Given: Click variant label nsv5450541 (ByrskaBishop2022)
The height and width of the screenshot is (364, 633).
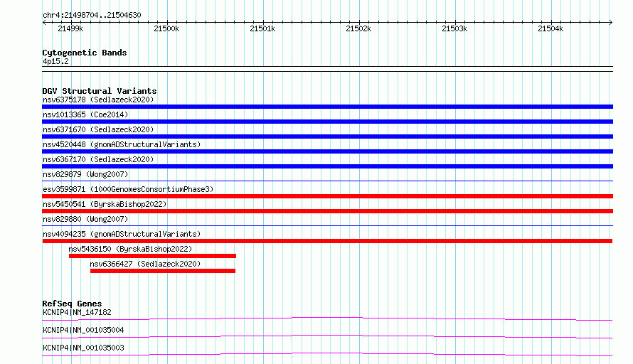Looking at the screenshot, I should pos(105,204).
